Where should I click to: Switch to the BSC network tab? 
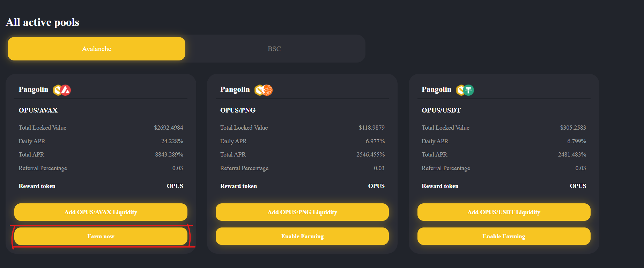[x=274, y=49]
